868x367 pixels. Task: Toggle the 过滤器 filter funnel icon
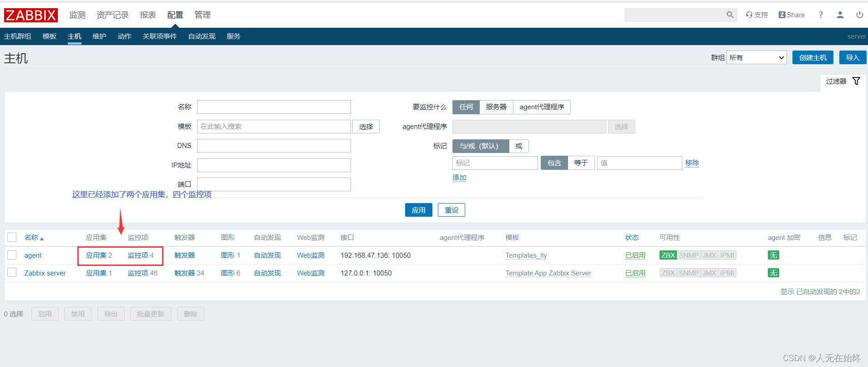coord(856,81)
